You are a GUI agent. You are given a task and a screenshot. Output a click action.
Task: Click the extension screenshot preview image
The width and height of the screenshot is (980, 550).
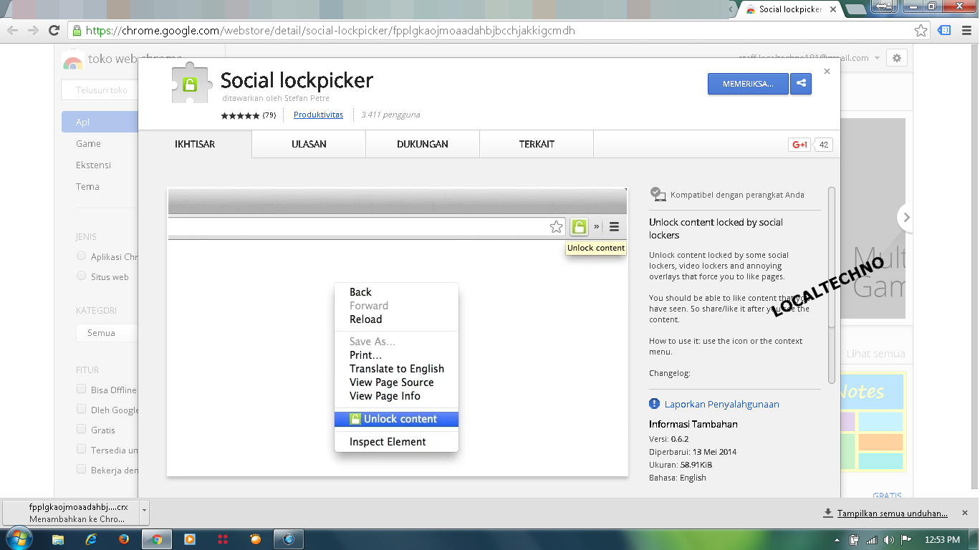(x=398, y=332)
